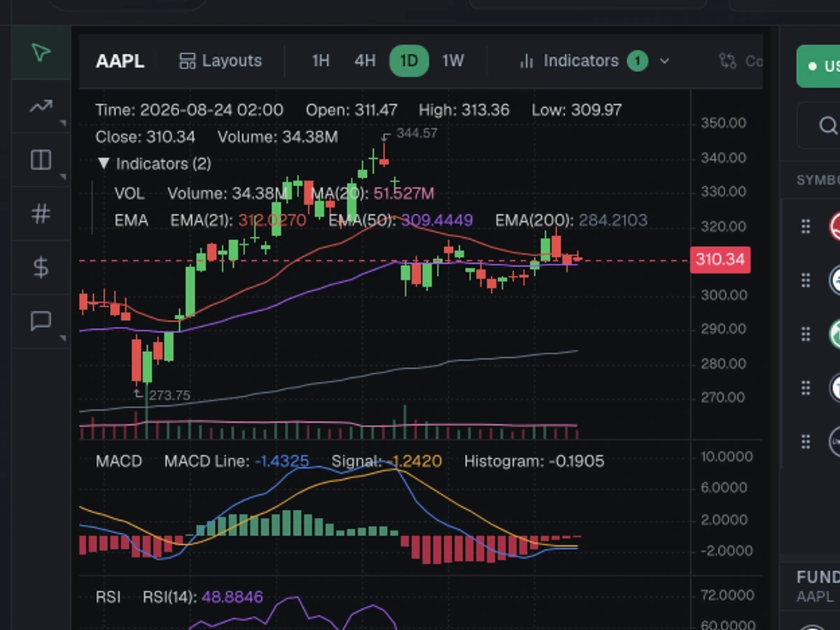Viewport: 840px width, 630px height.
Task: Open the split panel layout tool
Action: (41, 160)
